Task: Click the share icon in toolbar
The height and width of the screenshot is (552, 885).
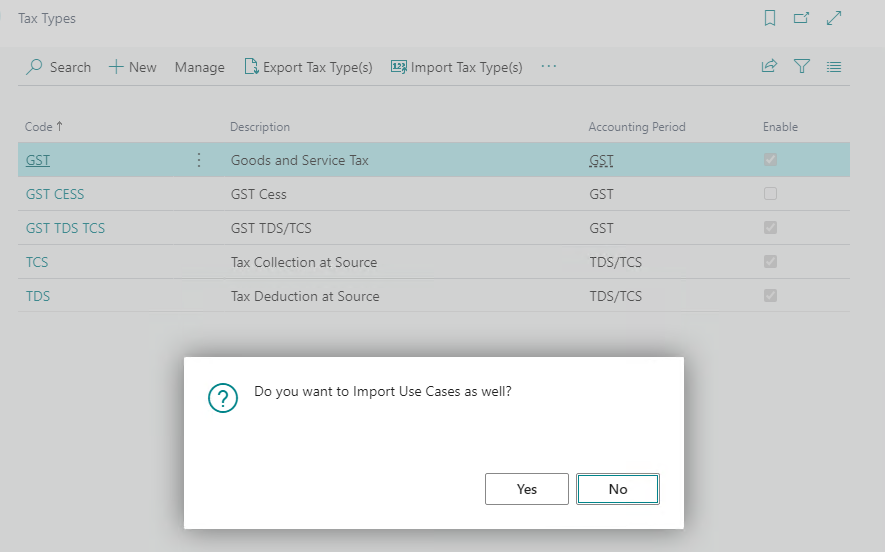Action: [769, 67]
